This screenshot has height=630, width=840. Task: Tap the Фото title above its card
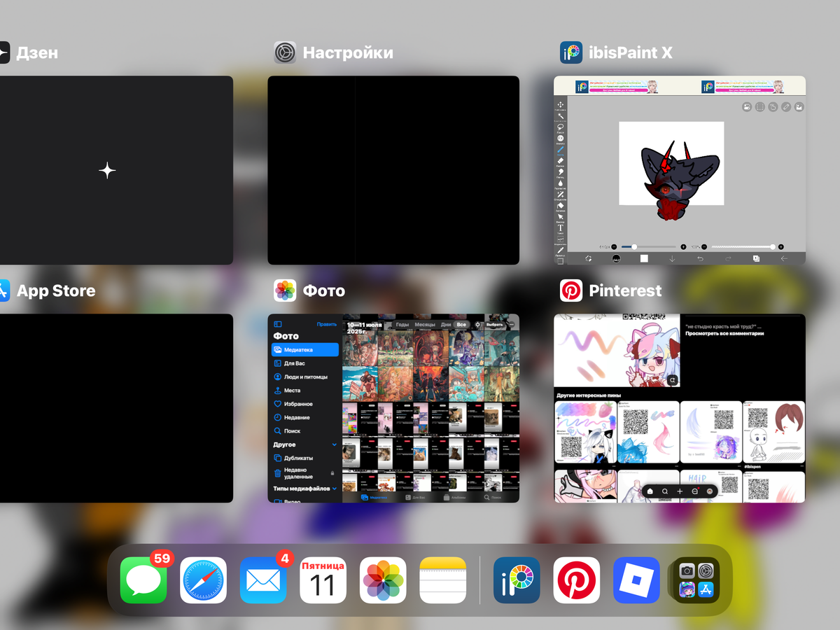[323, 290]
